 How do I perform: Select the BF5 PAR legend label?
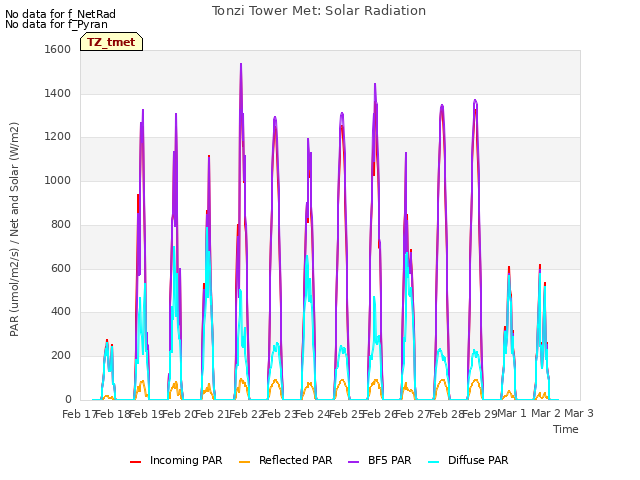389,460
